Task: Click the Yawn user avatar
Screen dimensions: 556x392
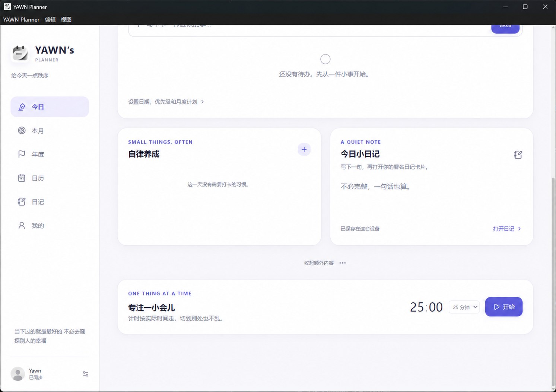Action: 18,374
